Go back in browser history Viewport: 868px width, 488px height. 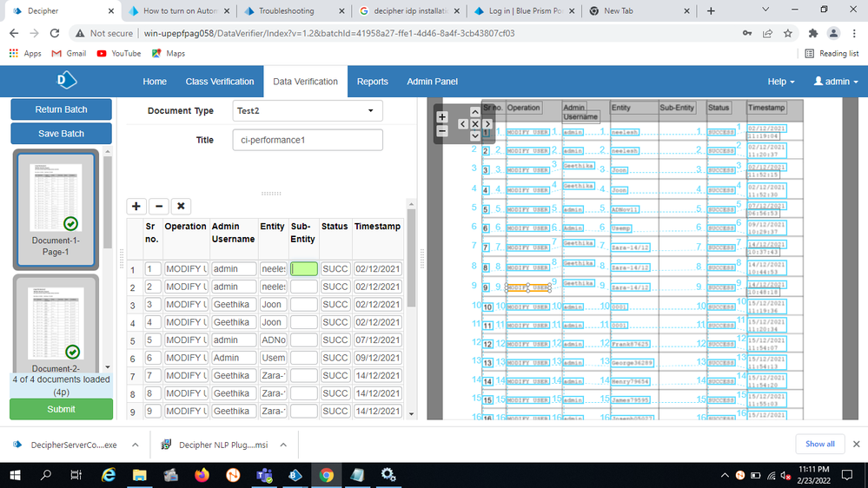click(14, 33)
